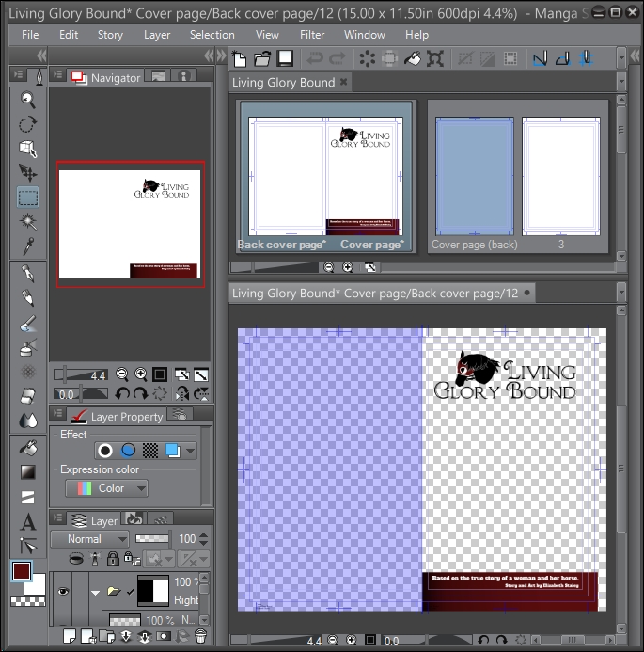Toggle Tone effect in Layer Property
Screen dimensions: 644x652
point(150,451)
